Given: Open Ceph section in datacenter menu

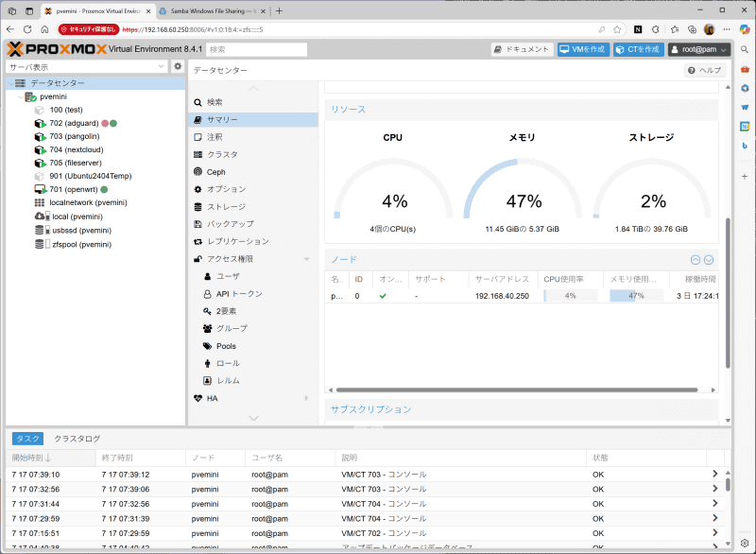Looking at the screenshot, I should 215,172.
